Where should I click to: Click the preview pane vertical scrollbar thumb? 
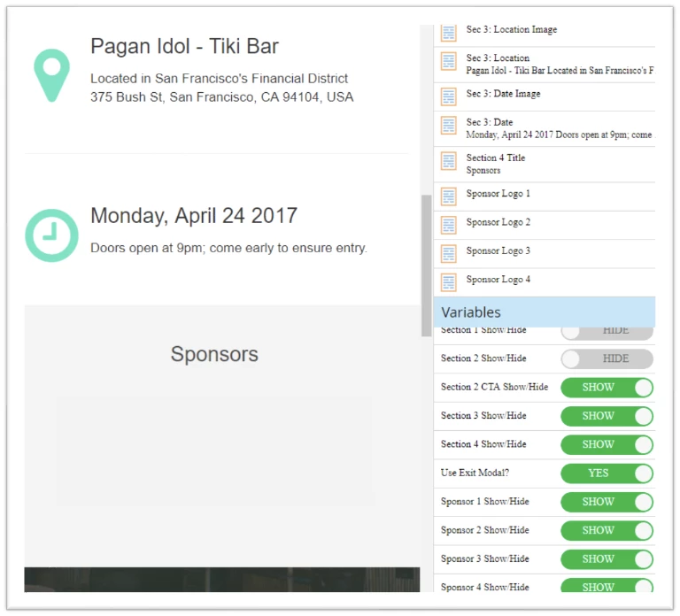click(x=426, y=266)
